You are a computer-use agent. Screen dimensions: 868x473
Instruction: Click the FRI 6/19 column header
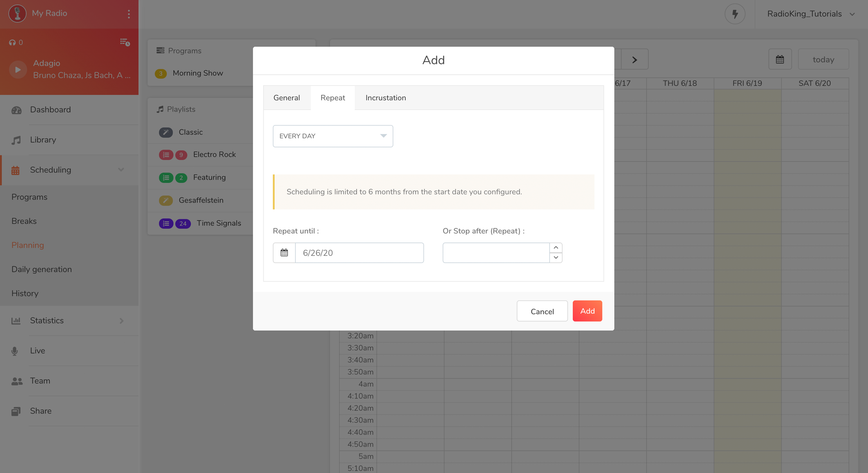tap(747, 83)
